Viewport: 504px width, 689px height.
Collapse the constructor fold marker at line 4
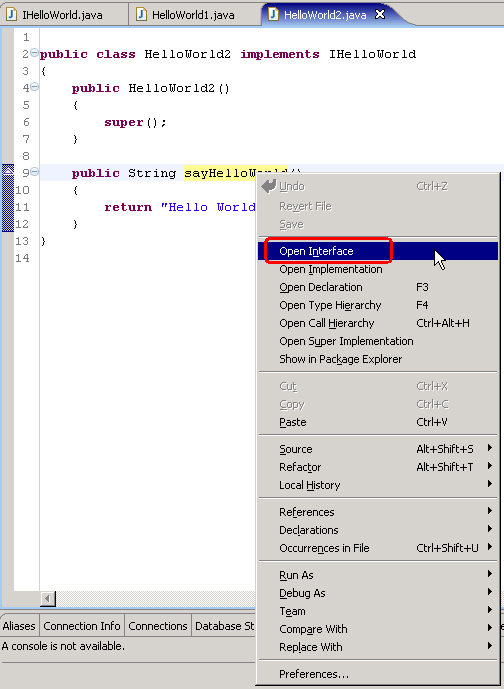coord(34,87)
